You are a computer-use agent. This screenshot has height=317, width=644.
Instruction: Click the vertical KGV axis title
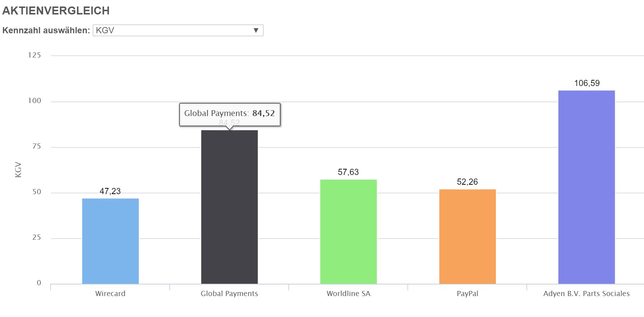[x=18, y=170]
